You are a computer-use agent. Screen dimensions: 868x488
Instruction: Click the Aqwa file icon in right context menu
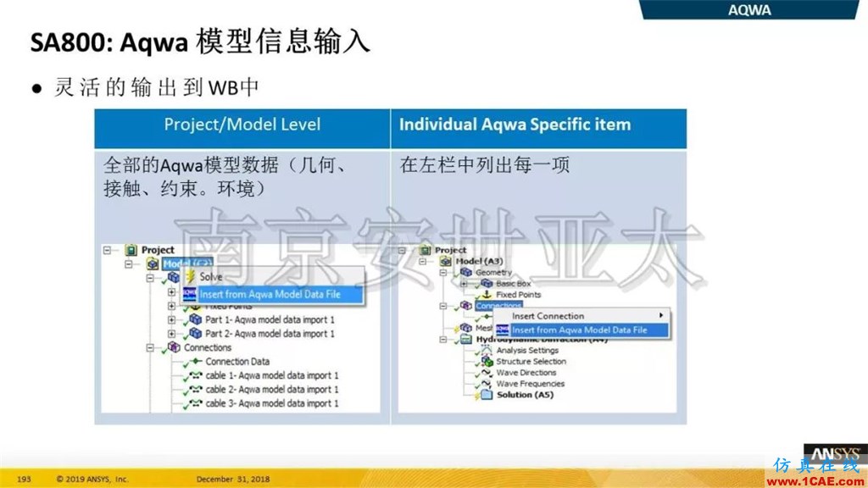(x=502, y=330)
